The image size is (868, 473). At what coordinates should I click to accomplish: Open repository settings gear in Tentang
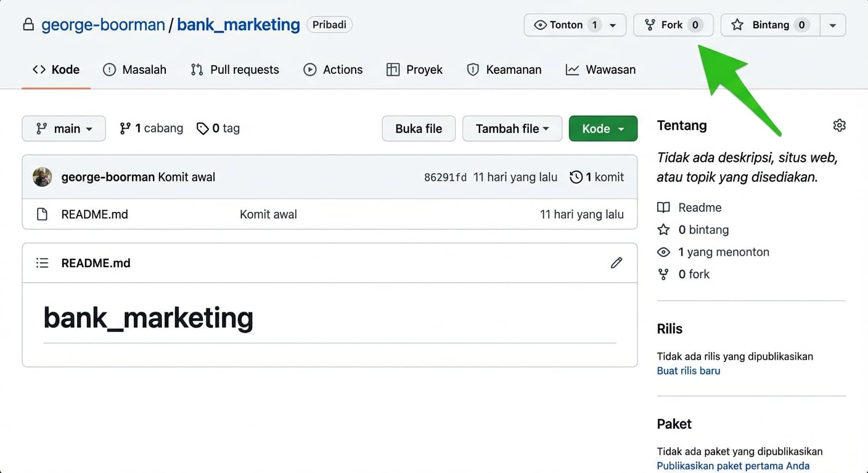pyautogui.click(x=839, y=126)
